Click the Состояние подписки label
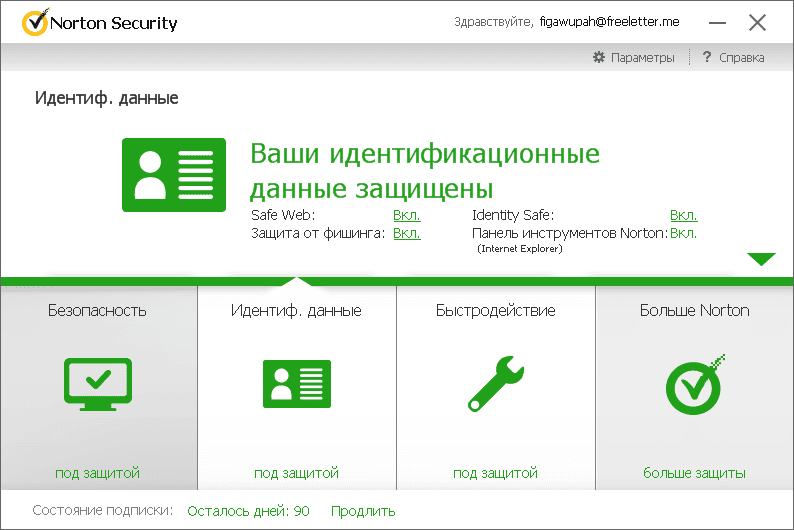Viewport: 794px width, 530px height. (103, 510)
